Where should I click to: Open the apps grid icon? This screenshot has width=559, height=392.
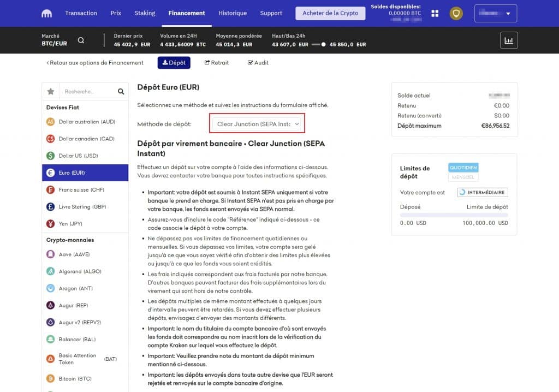pyautogui.click(x=435, y=13)
